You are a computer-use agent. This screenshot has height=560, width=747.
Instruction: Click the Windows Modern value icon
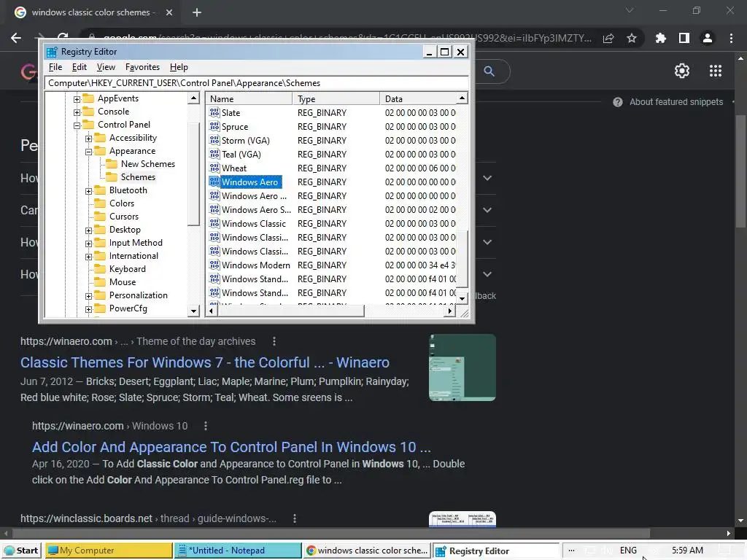point(214,265)
